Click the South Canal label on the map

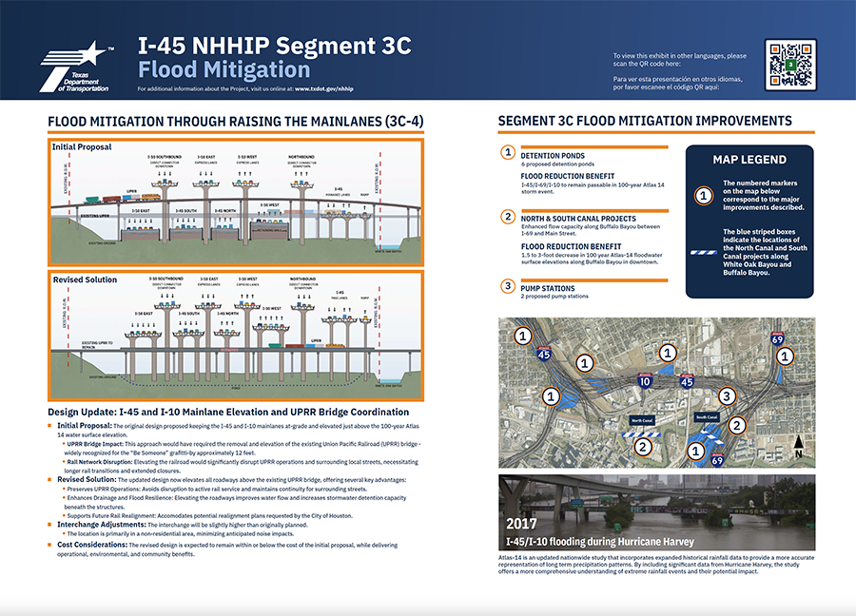(x=707, y=417)
